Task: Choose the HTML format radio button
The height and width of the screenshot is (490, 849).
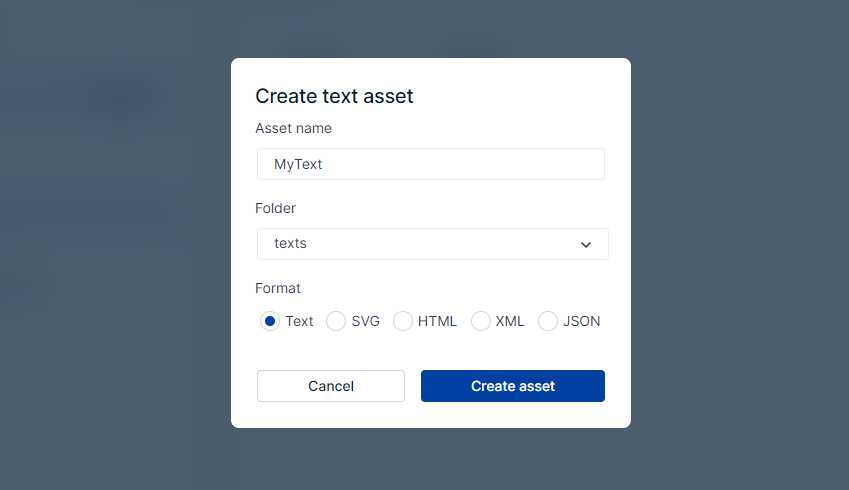Action: [402, 321]
